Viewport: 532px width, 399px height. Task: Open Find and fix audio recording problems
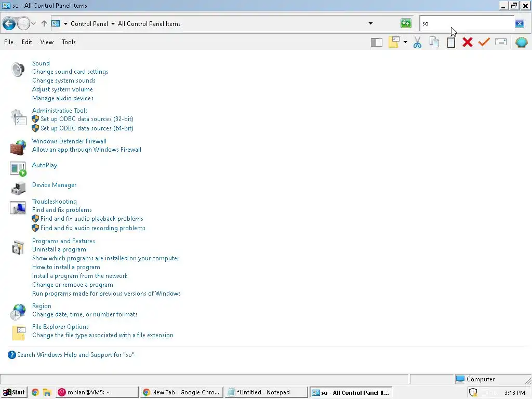[x=93, y=229]
